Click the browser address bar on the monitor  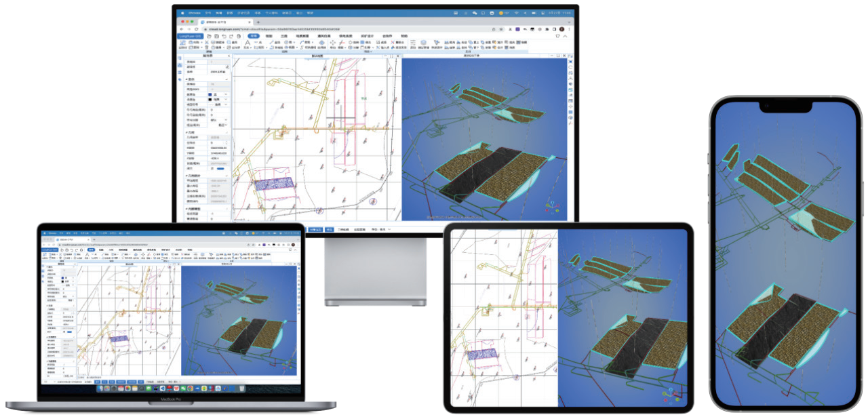tap(353, 29)
